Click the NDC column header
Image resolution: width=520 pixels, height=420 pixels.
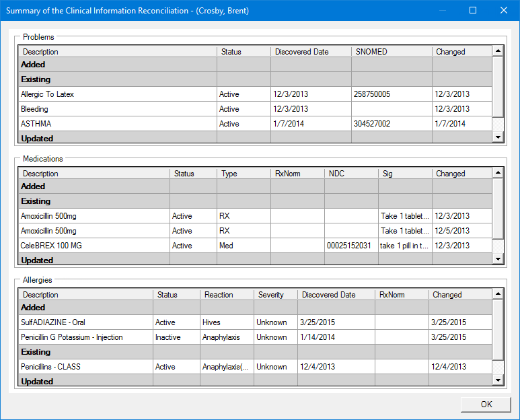[350, 174]
